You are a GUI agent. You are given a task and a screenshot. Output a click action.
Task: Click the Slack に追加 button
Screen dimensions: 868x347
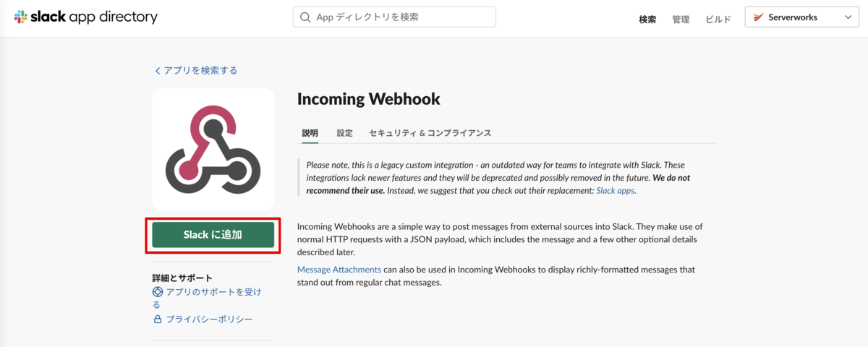tap(213, 235)
